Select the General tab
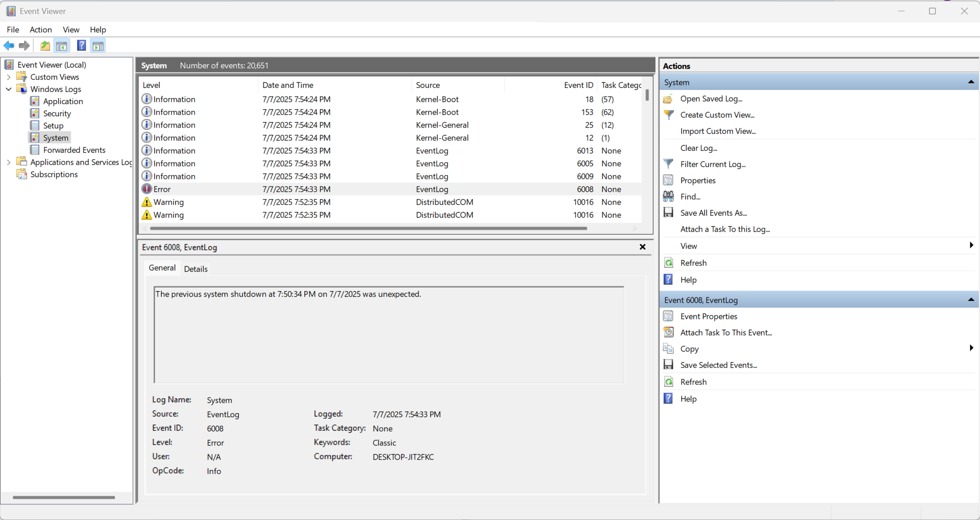The image size is (980, 520). coord(162,268)
